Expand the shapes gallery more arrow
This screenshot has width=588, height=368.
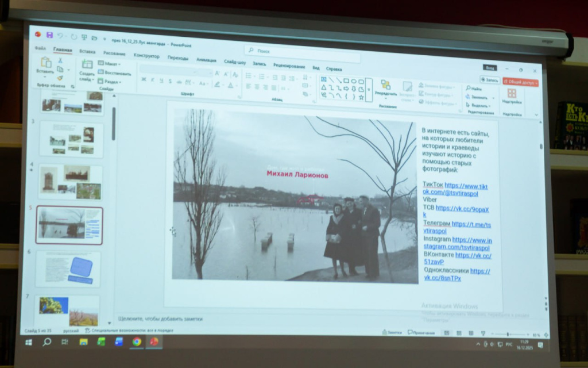[x=369, y=90]
